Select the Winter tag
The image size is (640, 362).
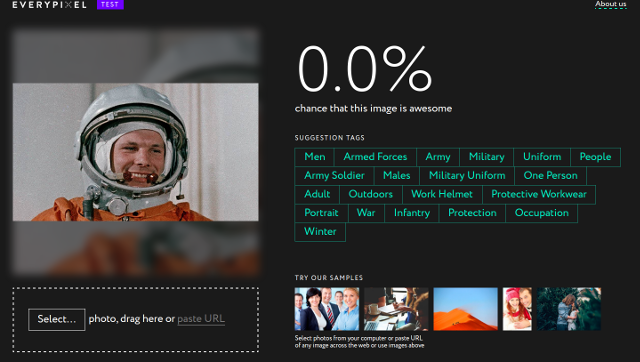pos(320,232)
